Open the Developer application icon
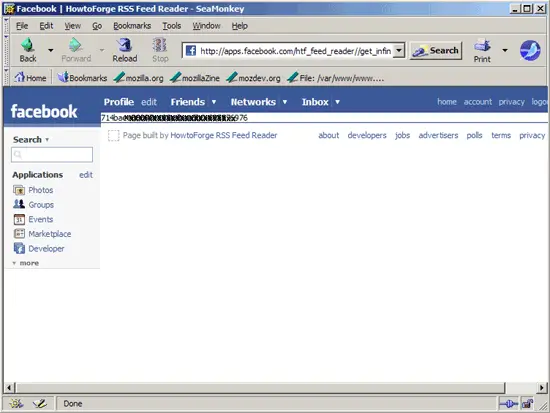This screenshot has height=413, width=550. point(19,248)
